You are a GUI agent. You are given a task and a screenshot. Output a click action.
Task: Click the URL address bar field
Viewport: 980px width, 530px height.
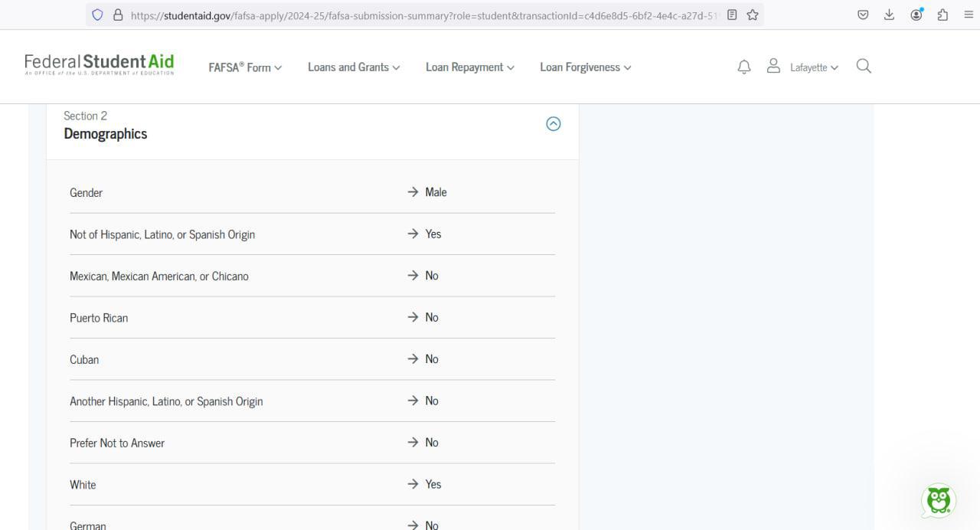click(421, 15)
